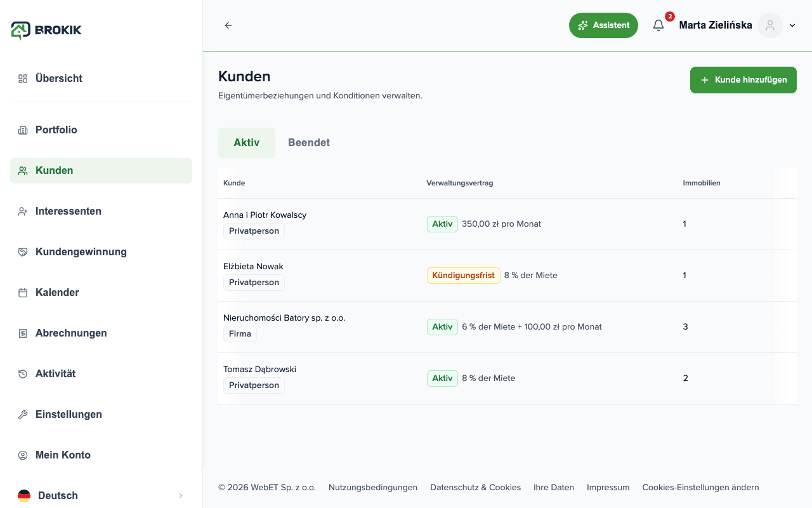Viewport: 812px width, 508px height.
Task: Open the Ihre Daten link
Action: [x=554, y=488]
